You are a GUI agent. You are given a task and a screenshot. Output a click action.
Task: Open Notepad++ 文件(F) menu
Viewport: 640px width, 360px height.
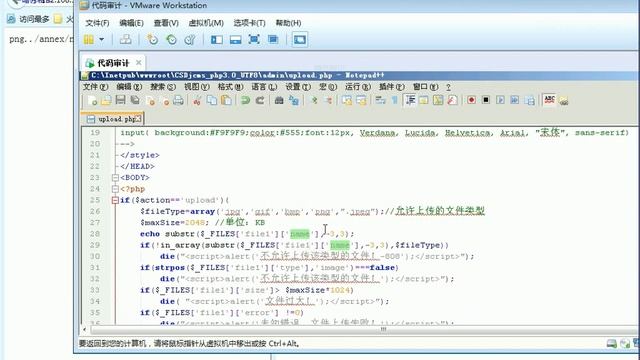[x=96, y=87]
